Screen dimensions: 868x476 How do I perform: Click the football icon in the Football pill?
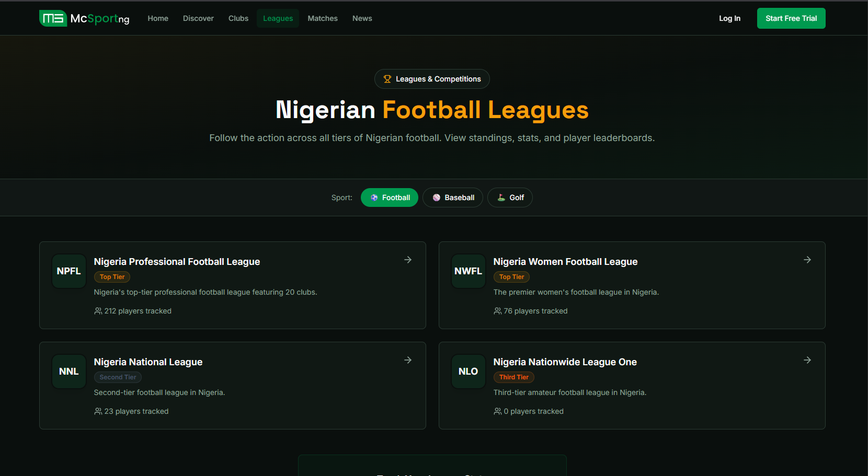[374, 198]
